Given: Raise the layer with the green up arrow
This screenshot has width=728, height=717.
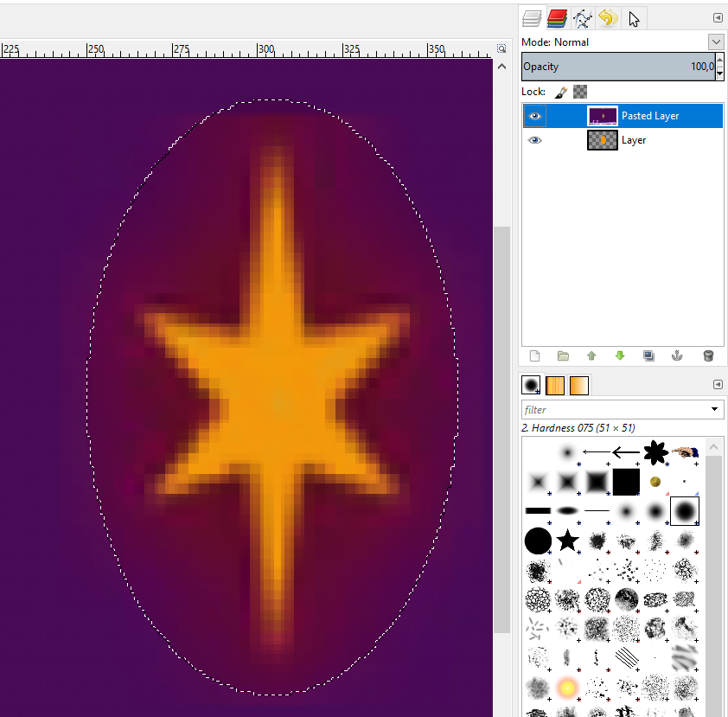Looking at the screenshot, I should coord(591,356).
